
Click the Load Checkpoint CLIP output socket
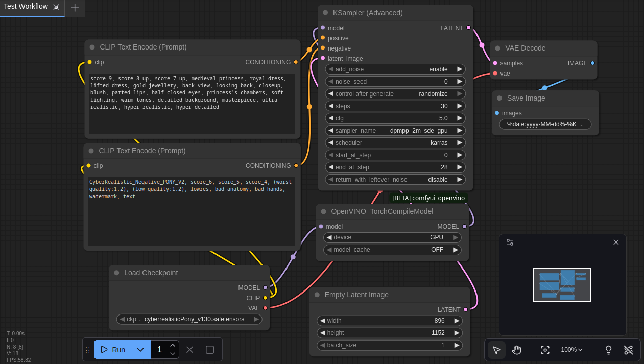265,298
